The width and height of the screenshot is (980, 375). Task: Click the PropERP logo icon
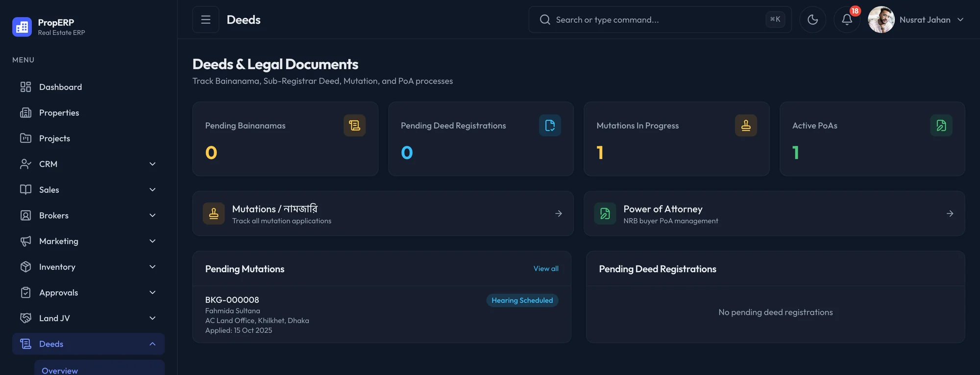click(22, 27)
